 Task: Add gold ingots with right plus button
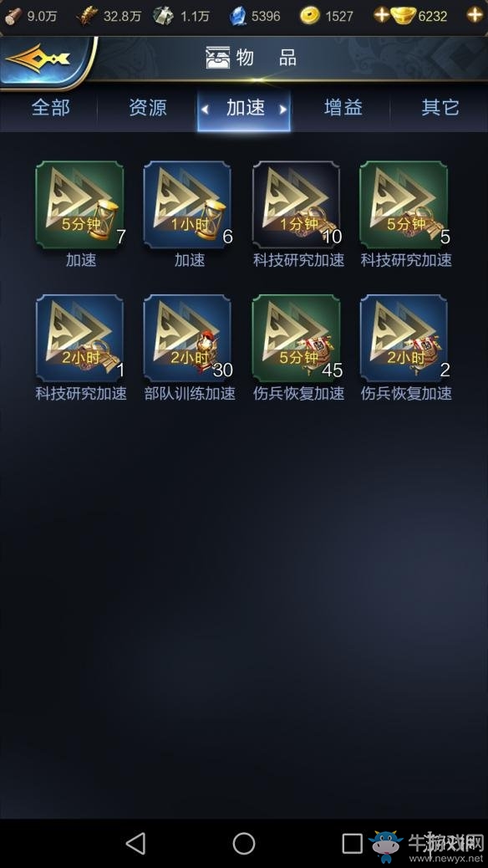pyautogui.click(x=475, y=15)
